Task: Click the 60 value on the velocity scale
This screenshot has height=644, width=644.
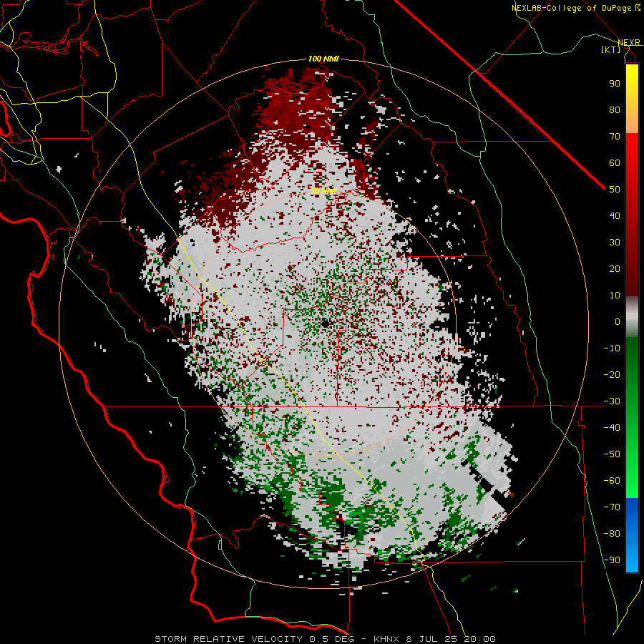Action: (615, 163)
